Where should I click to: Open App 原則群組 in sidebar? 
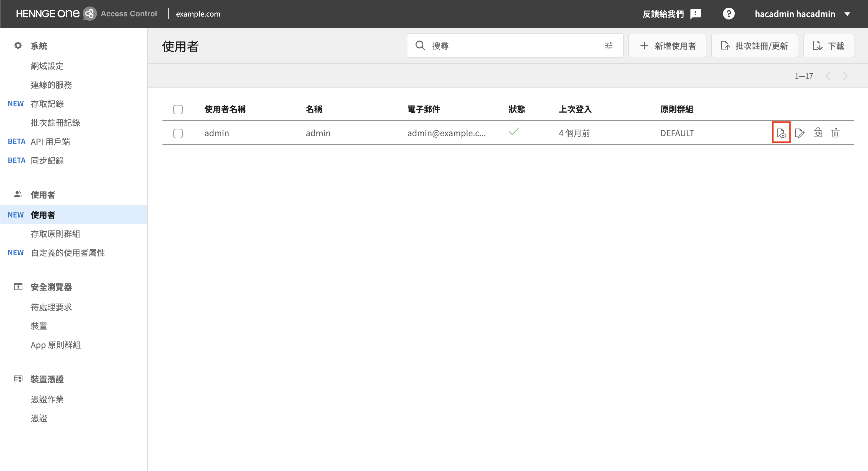(x=56, y=345)
